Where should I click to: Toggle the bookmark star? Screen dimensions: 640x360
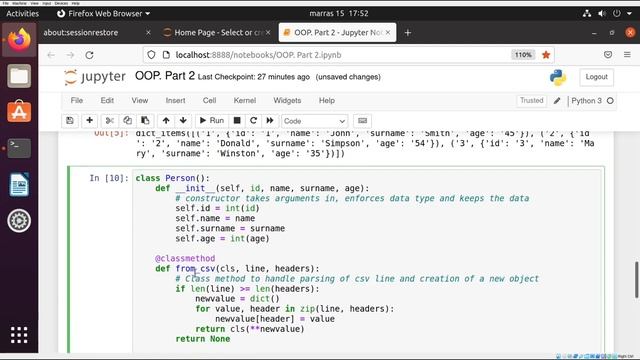click(546, 55)
